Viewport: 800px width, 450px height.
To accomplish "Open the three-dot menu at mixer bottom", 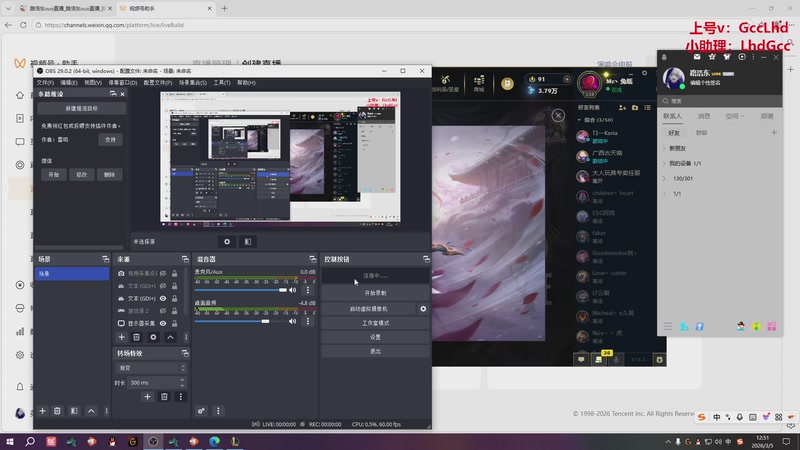I will pos(218,411).
